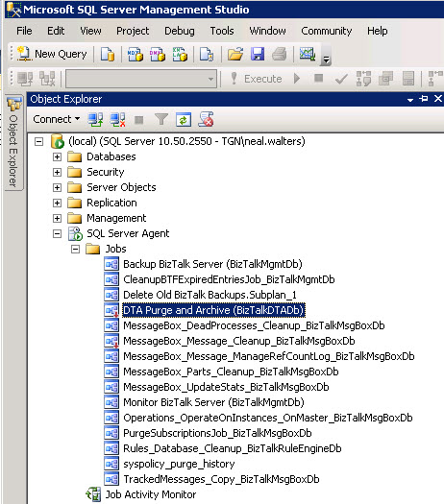
Task: Click the Open File folder icon
Action: [x=235, y=54]
